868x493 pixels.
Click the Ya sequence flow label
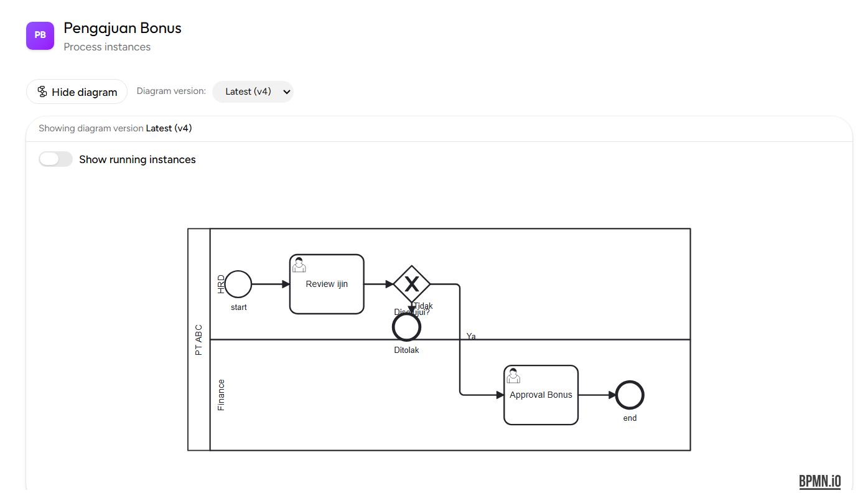[x=471, y=336]
